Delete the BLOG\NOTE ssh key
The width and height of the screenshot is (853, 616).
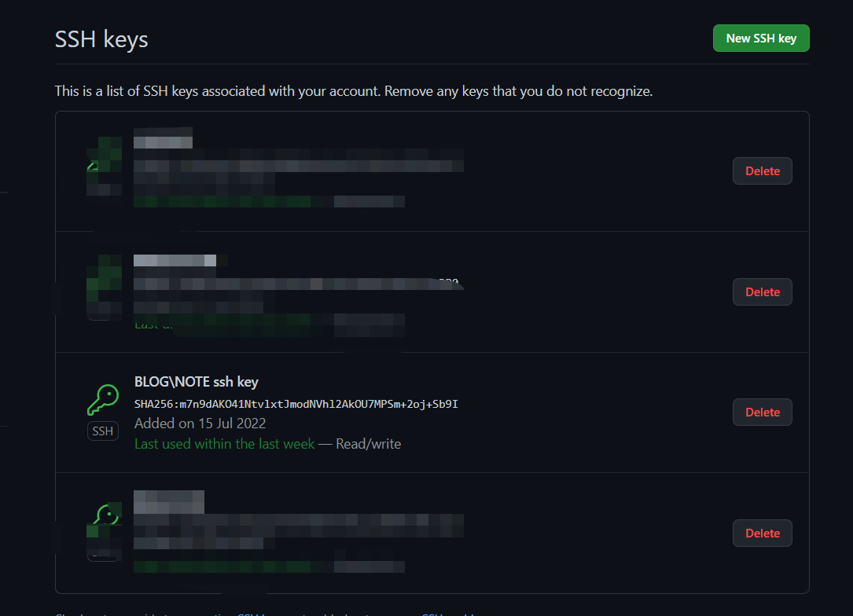762,412
